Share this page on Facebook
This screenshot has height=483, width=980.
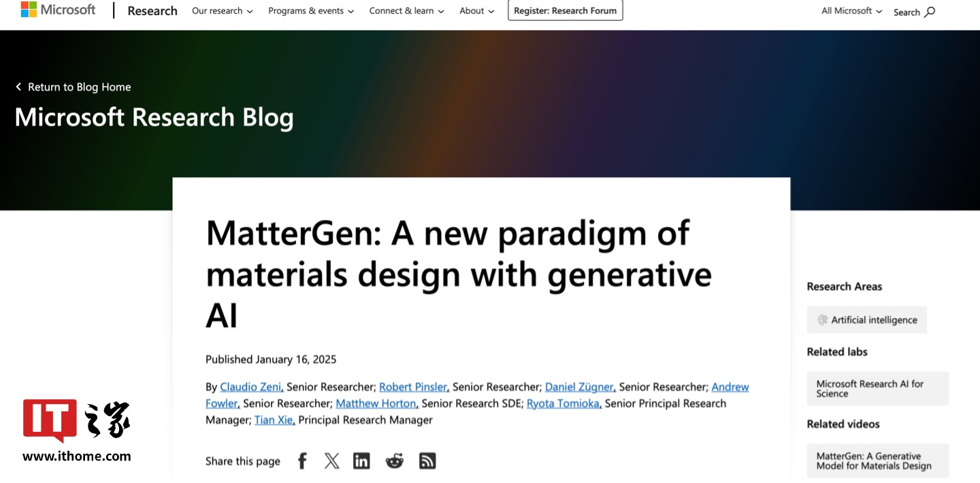point(302,461)
